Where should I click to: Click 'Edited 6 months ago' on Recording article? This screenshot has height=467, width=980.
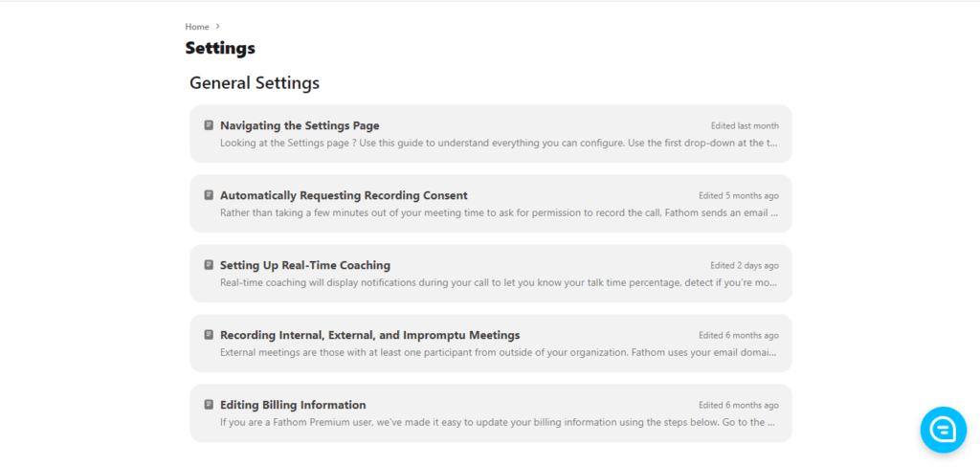(739, 335)
